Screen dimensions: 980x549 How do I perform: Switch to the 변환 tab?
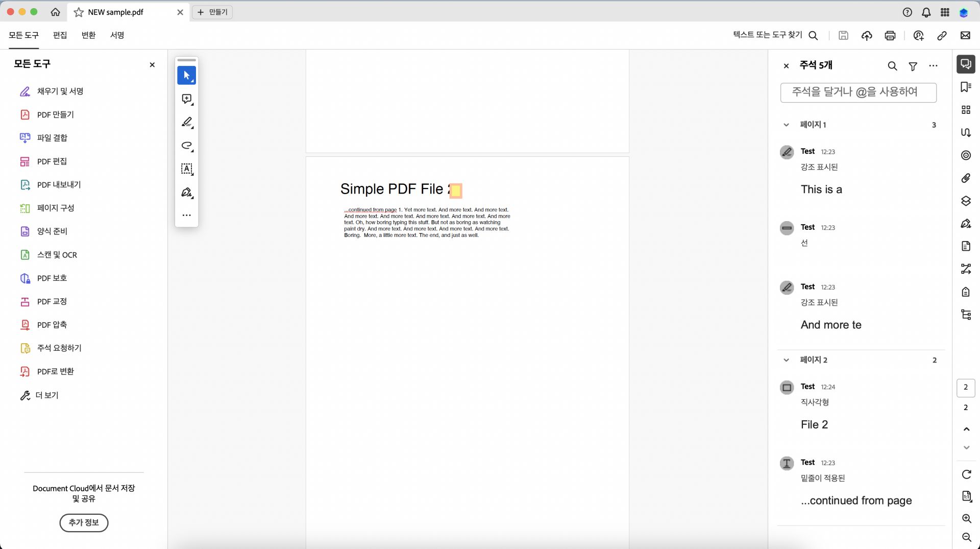click(x=88, y=35)
